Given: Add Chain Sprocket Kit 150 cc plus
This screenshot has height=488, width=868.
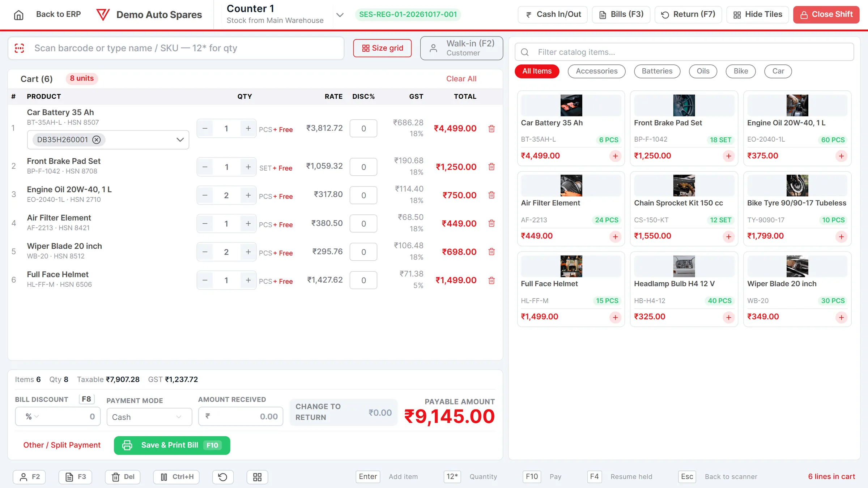Looking at the screenshot, I should [x=728, y=237].
